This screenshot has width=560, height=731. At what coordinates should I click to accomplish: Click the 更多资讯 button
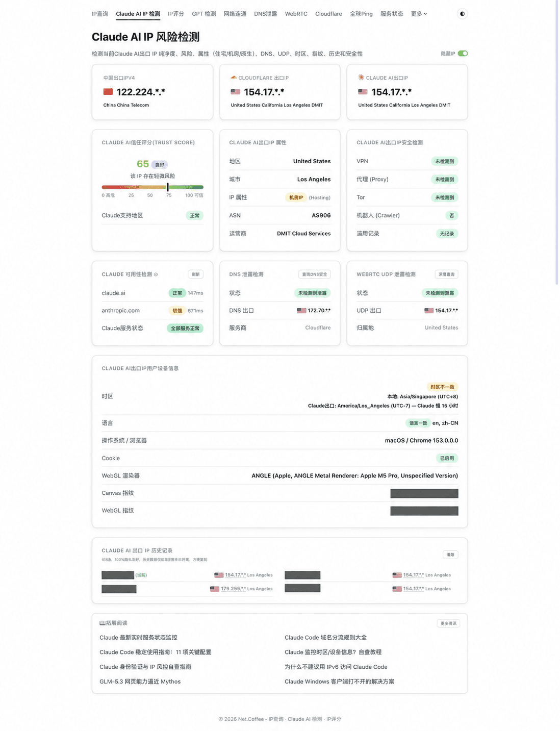point(449,623)
